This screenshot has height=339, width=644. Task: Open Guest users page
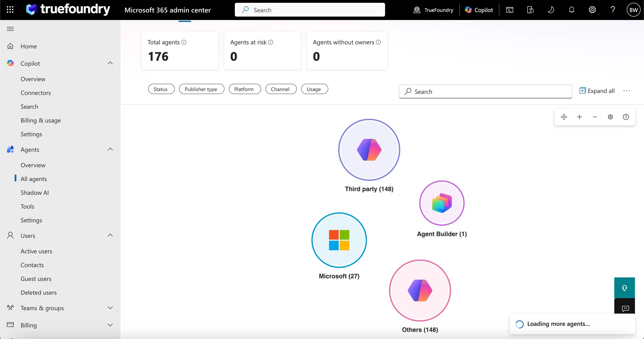[x=36, y=279]
